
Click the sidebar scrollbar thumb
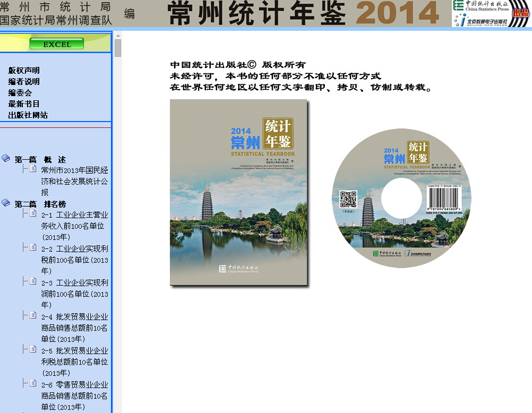[x=118, y=48]
